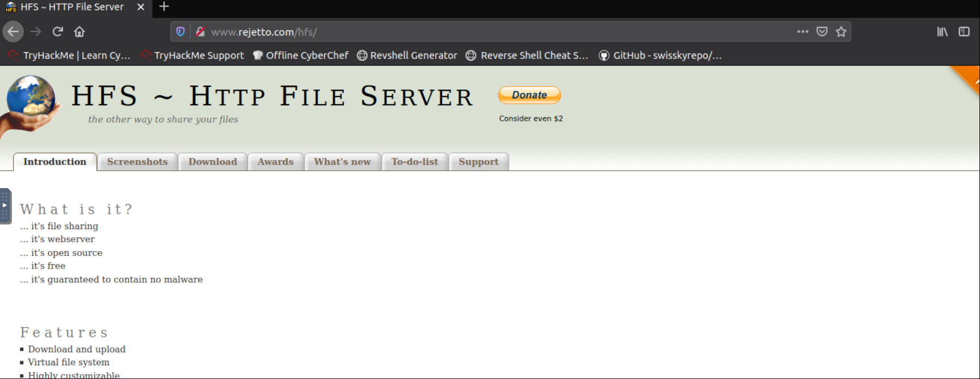Image resolution: width=980 pixels, height=379 pixels.
Task: Open the browser home page icon
Action: click(79, 32)
